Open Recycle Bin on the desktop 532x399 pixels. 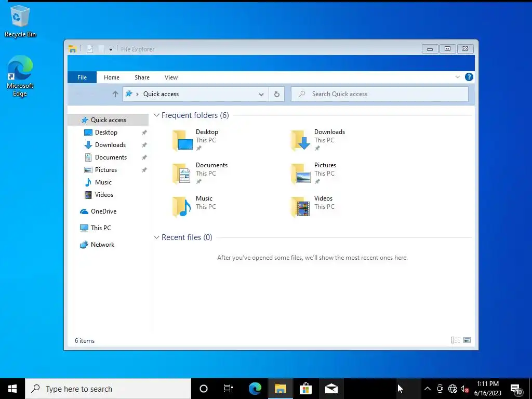tap(20, 21)
